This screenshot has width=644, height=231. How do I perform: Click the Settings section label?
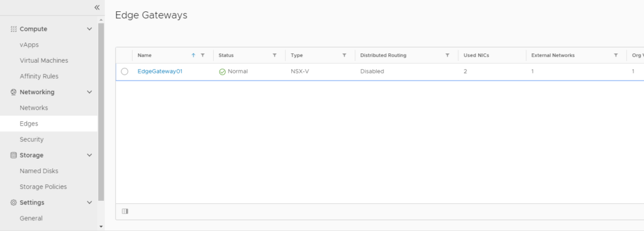32,202
